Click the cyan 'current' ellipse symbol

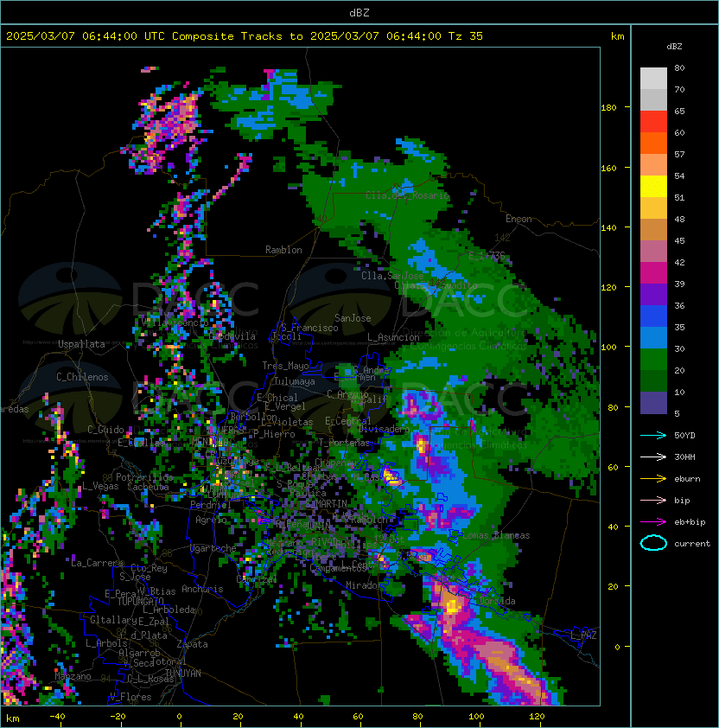pyautogui.click(x=653, y=543)
